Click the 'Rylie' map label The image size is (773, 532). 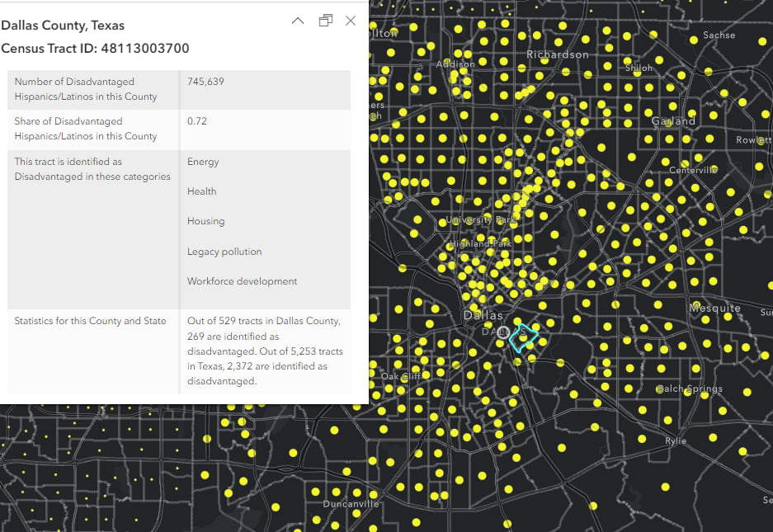click(x=676, y=440)
